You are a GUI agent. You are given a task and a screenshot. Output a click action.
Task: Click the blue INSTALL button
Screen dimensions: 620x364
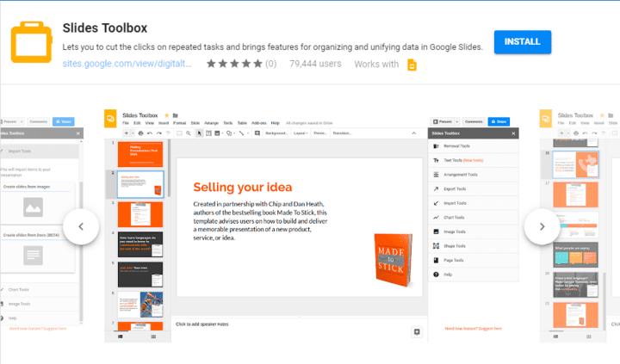click(523, 42)
